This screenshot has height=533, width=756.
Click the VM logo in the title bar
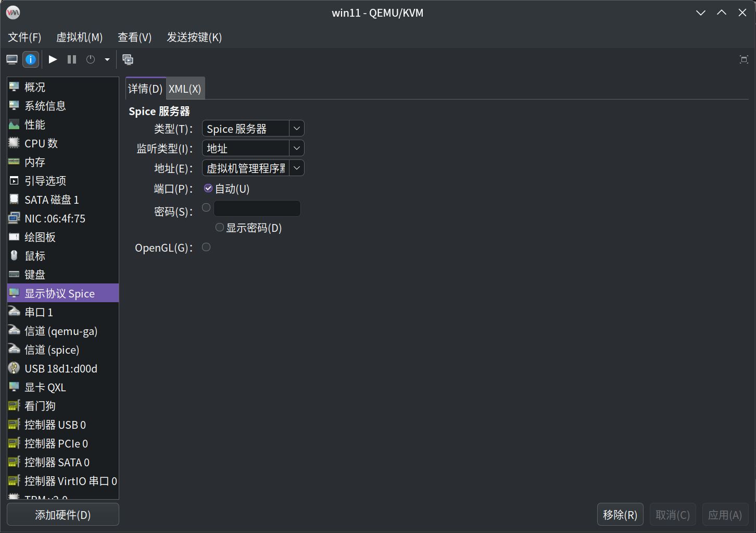tap(12, 12)
